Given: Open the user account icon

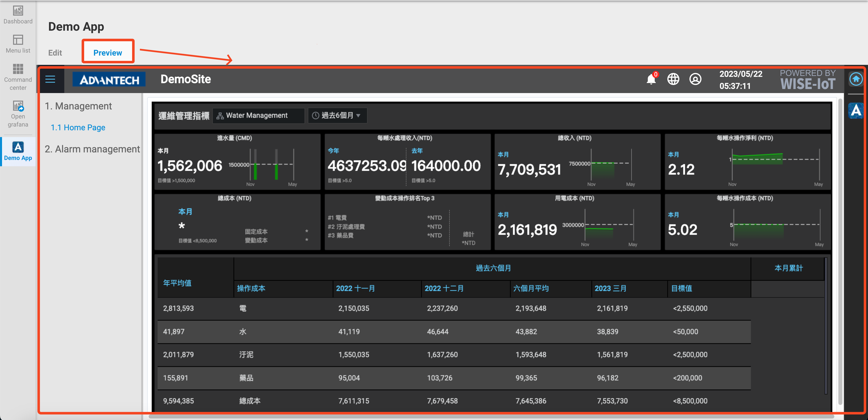Looking at the screenshot, I should (695, 79).
